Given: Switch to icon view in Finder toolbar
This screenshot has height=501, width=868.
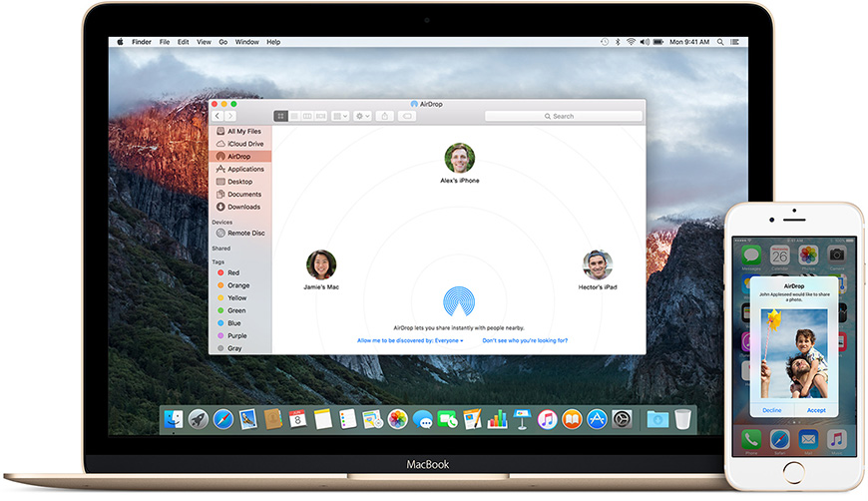Looking at the screenshot, I should point(280,116).
